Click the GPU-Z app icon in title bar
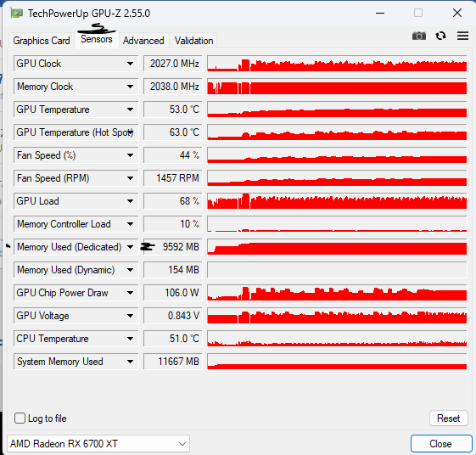 (x=17, y=14)
